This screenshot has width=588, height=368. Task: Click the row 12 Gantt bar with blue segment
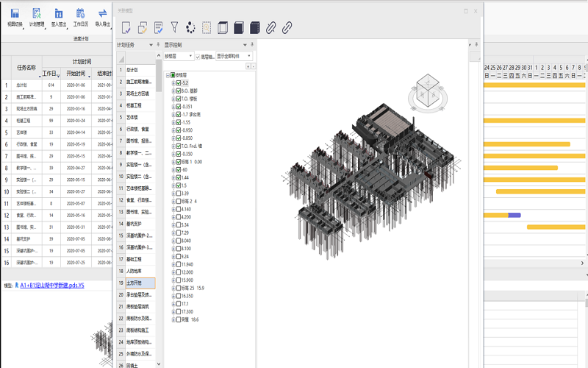(x=502, y=215)
